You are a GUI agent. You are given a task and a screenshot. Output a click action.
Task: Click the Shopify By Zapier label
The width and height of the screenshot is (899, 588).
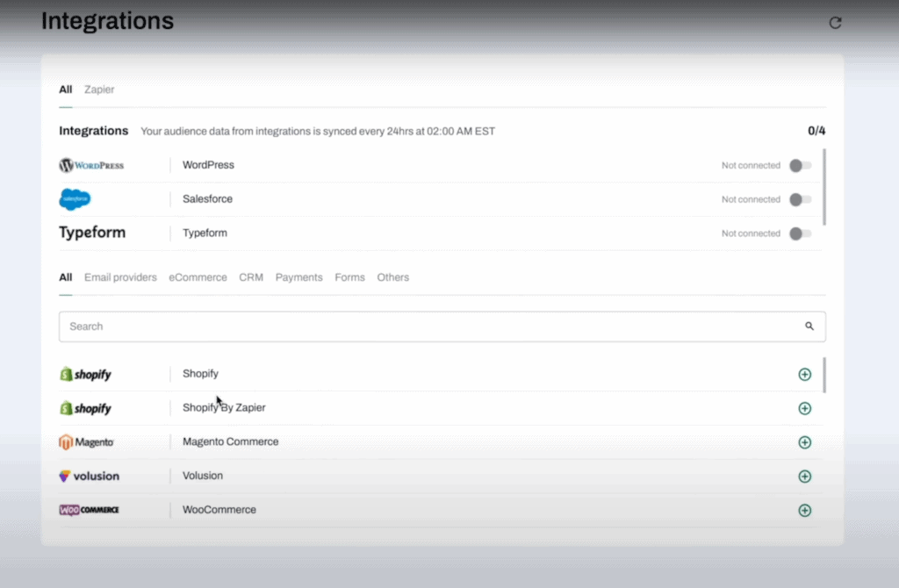[224, 407]
